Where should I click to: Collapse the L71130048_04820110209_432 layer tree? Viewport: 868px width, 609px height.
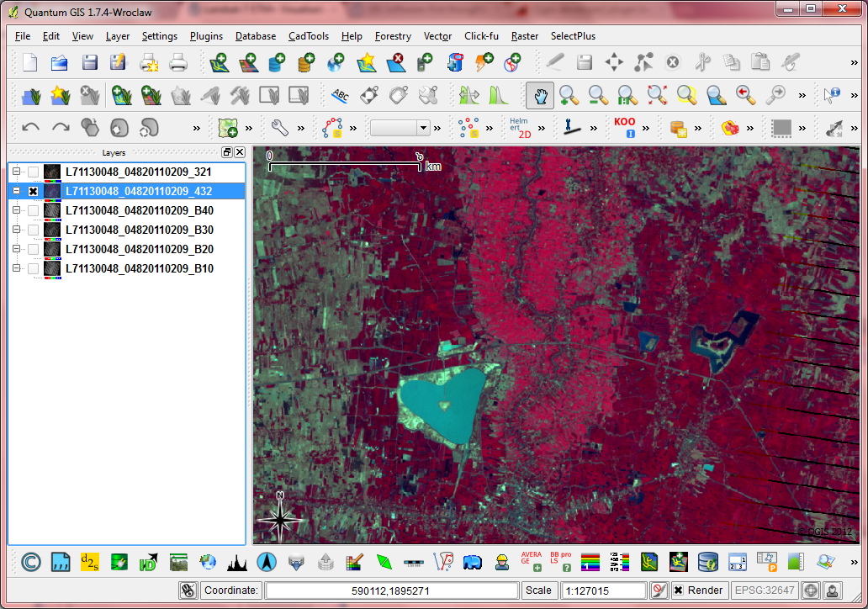tap(18, 191)
